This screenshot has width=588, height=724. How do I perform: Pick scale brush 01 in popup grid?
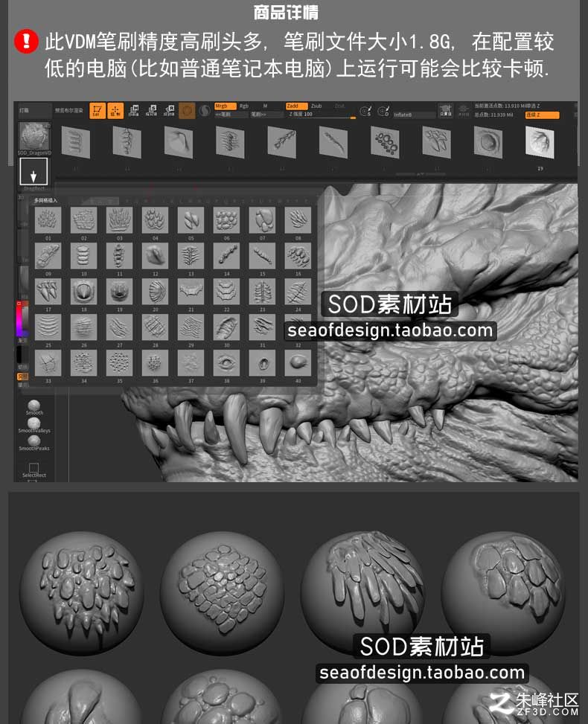coord(48,220)
